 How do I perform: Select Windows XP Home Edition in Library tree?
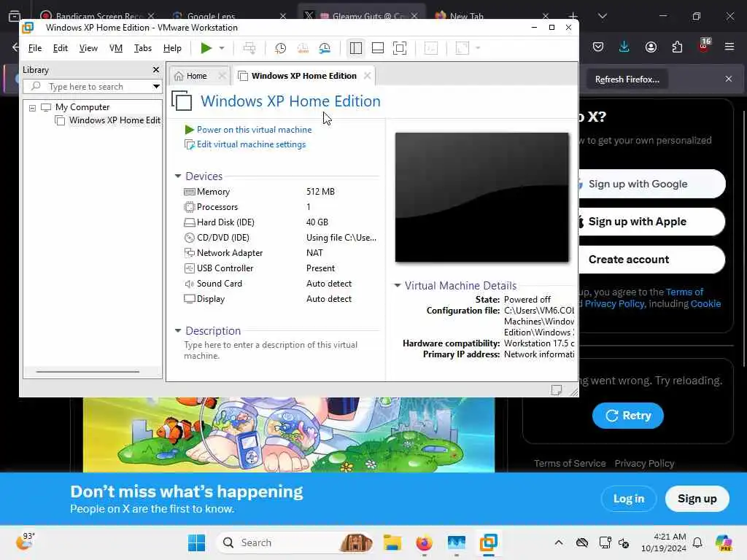pos(115,120)
